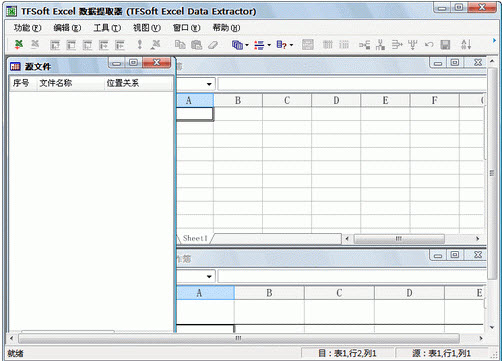Open the 帮助(H) menu

(226, 28)
